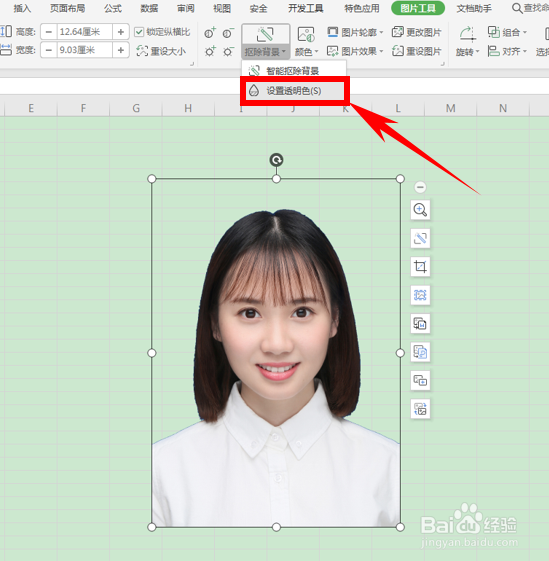Open the Security (安全) tab
The height and width of the screenshot is (561, 549).
258,8
